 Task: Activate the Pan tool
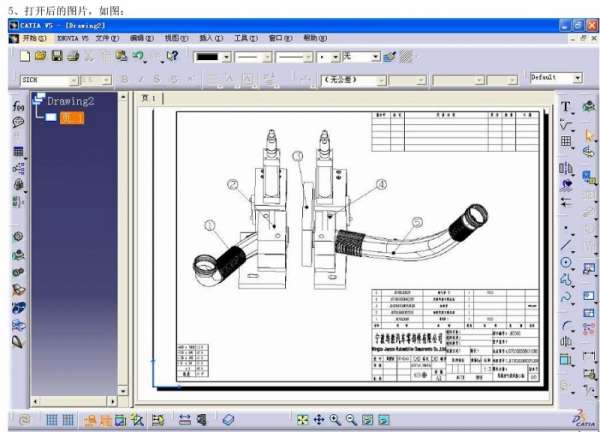tap(319, 420)
